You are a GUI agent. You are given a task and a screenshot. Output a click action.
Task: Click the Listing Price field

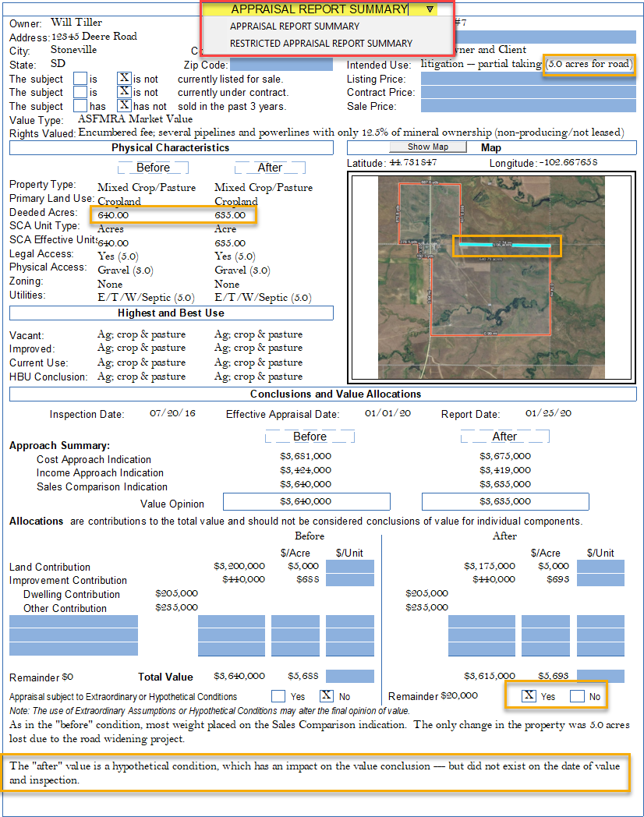[x=528, y=78]
